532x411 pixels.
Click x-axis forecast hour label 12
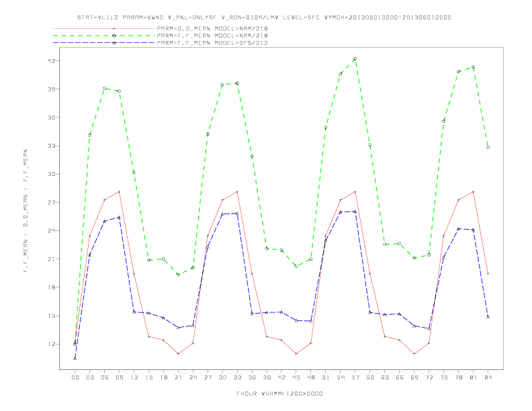coord(134,377)
